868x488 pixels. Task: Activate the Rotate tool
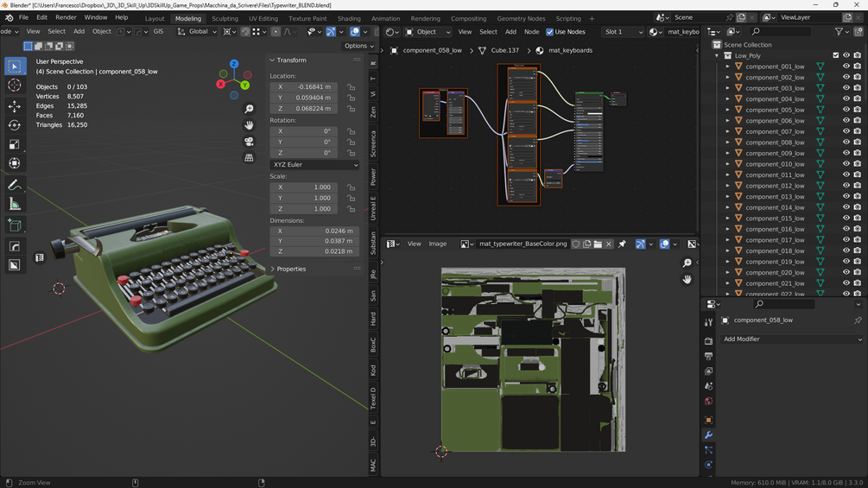[15, 125]
